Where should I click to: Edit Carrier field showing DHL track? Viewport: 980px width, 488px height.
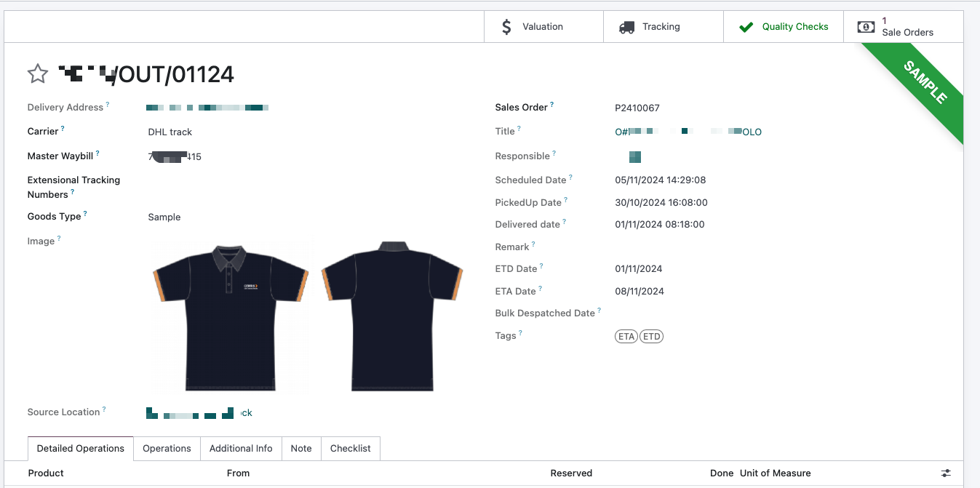tap(306, 132)
